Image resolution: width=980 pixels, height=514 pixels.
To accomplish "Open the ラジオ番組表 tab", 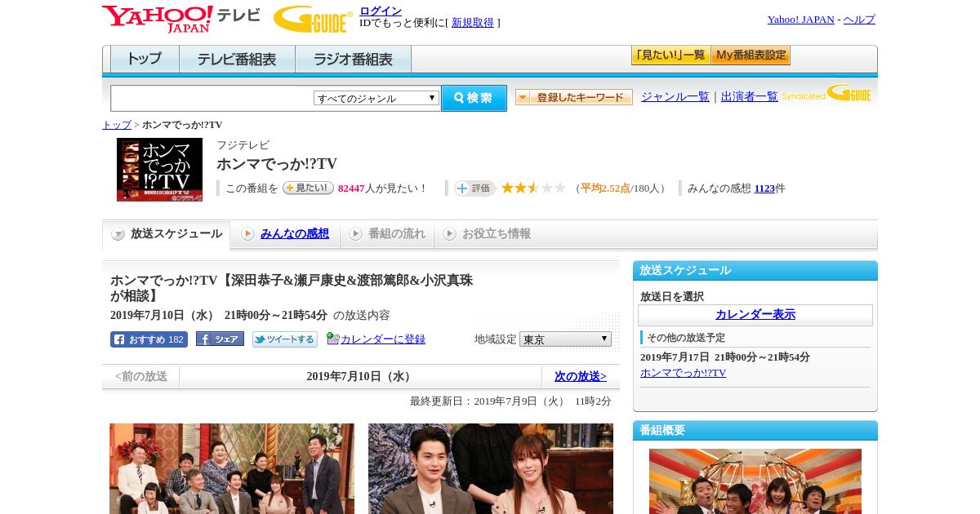I will click(x=353, y=60).
